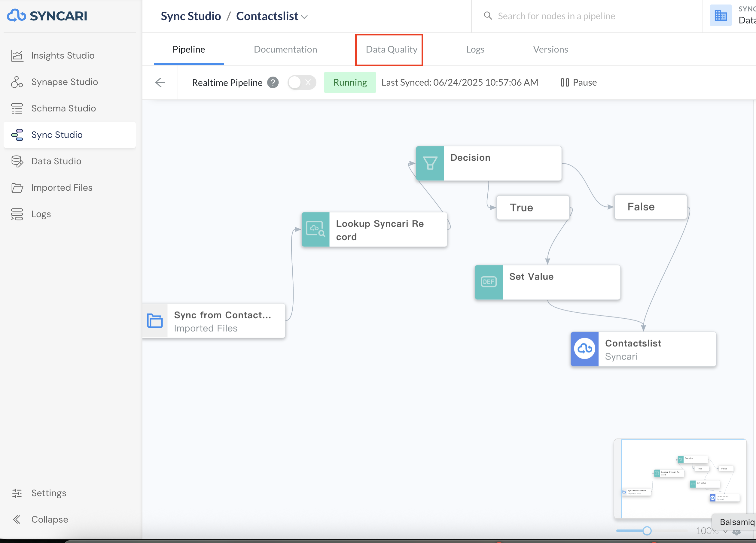Click the Realtime Pipeline help question mark
Image resolution: width=756 pixels, height=543 pixels.
(273, 82)
